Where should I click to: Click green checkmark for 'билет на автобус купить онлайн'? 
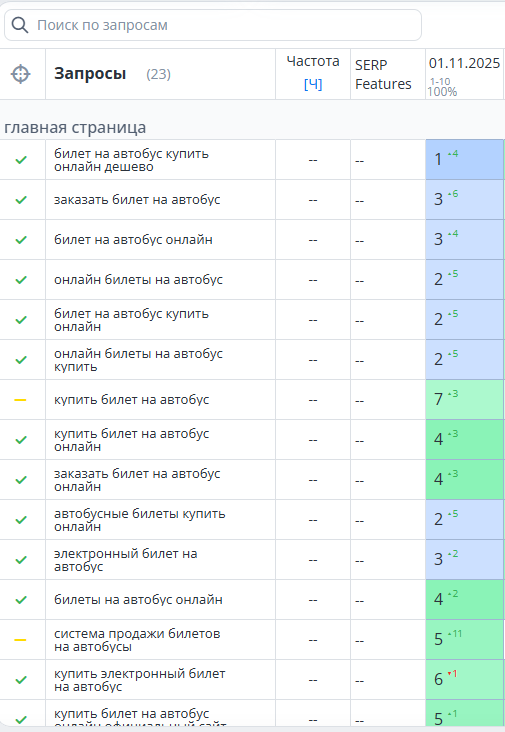[21, 320]
